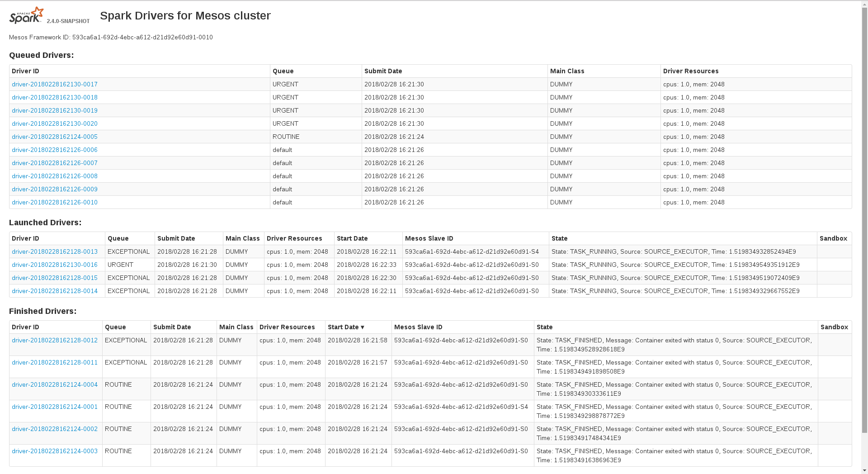Open queued driver-20180228162126-0010
The image size is (868, 474).
tap(55, 202)
